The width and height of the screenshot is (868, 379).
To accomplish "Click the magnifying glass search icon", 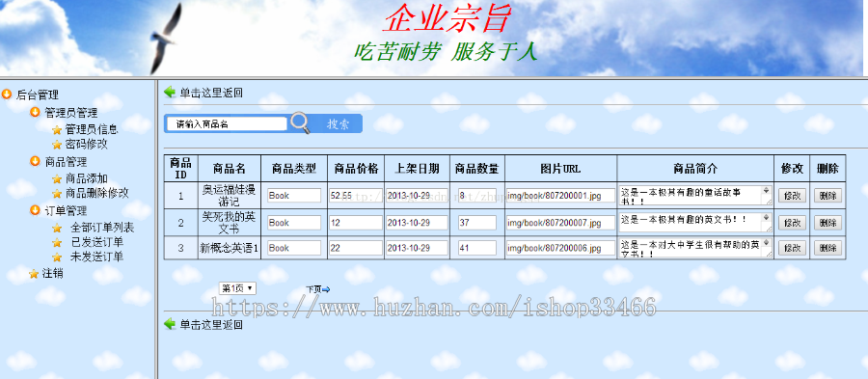I will coord(300,122).
